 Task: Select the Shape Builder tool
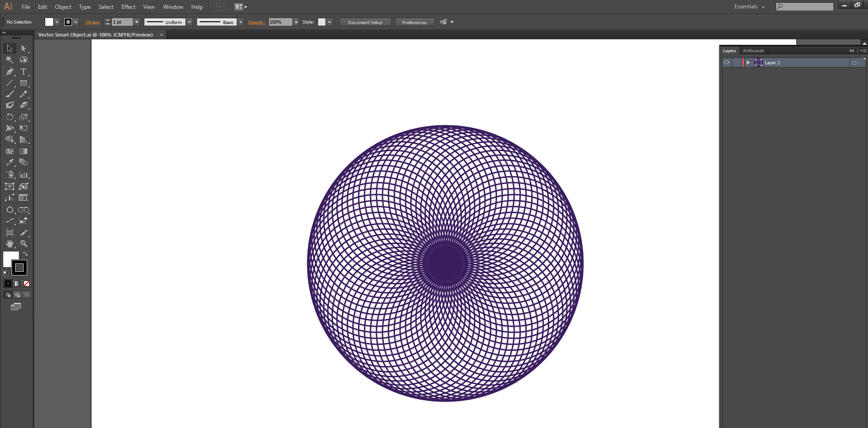10,139
